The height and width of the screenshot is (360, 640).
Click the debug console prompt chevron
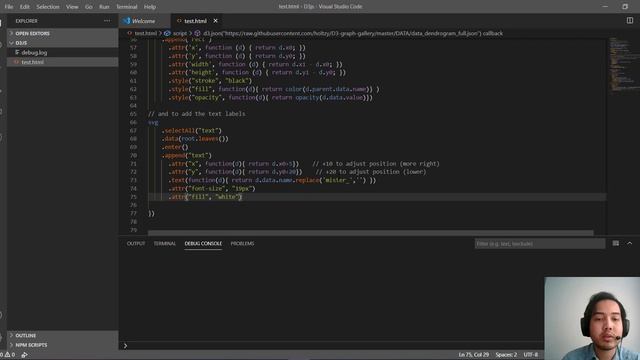pyautogui.click(x=125, y=346)
